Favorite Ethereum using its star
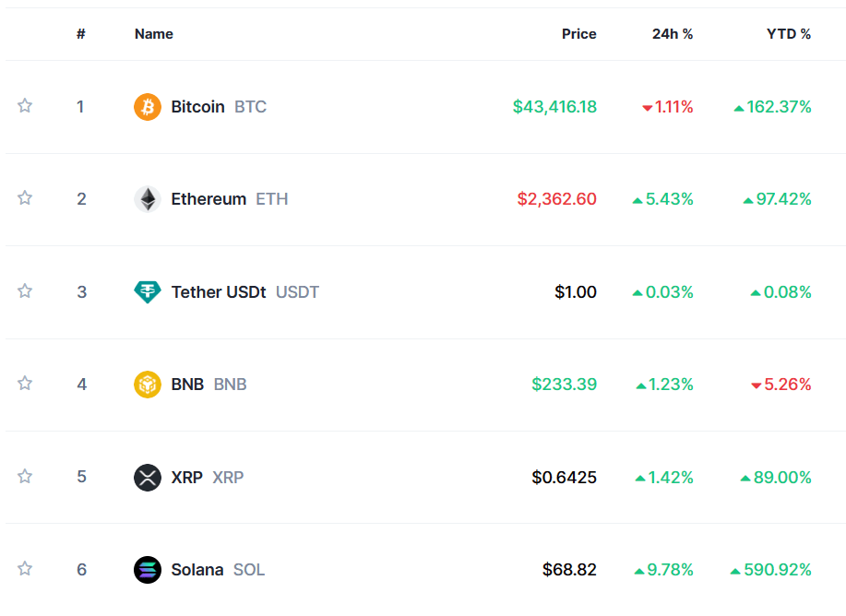Screen dimensions: 846x616 click(24, 197)
